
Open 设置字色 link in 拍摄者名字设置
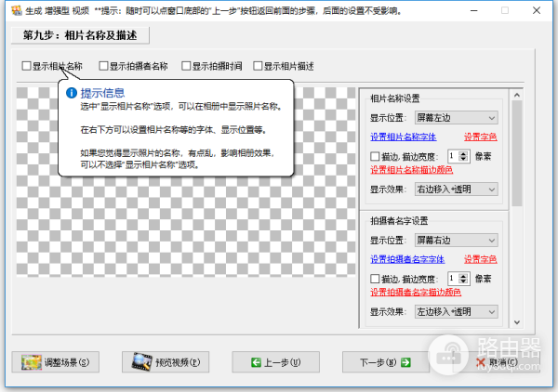tap(481, 259)
